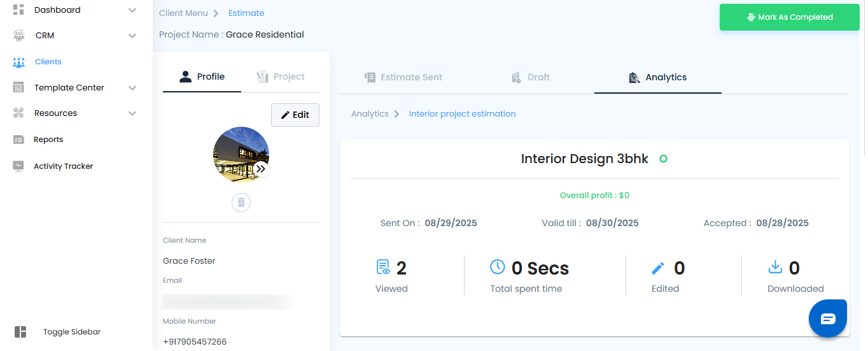Viewport: 868px width, 351px height.
Task: Switch to the Project tab
Action: click(281, 77)
